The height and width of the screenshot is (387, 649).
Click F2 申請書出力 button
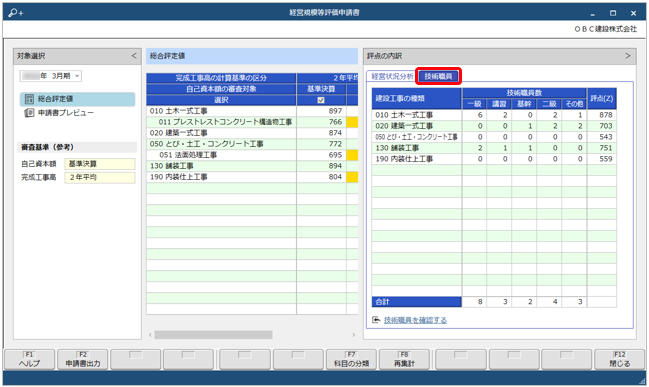pos(82,359)
